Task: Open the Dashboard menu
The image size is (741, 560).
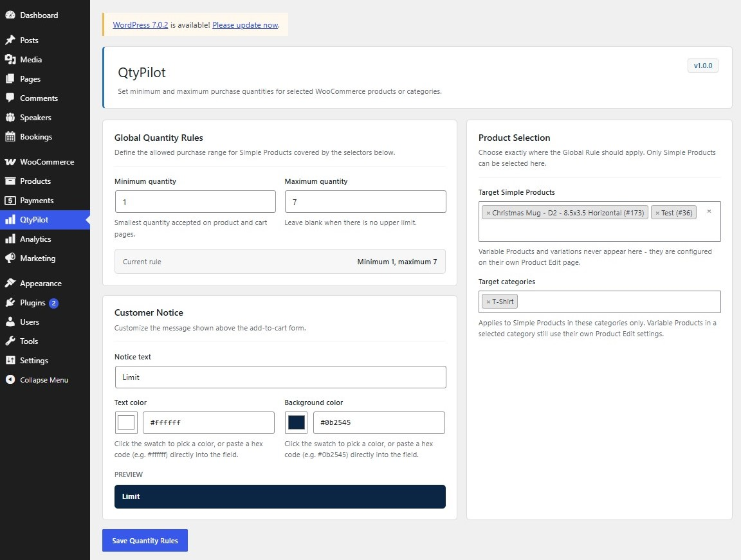Action: (45, 15)
